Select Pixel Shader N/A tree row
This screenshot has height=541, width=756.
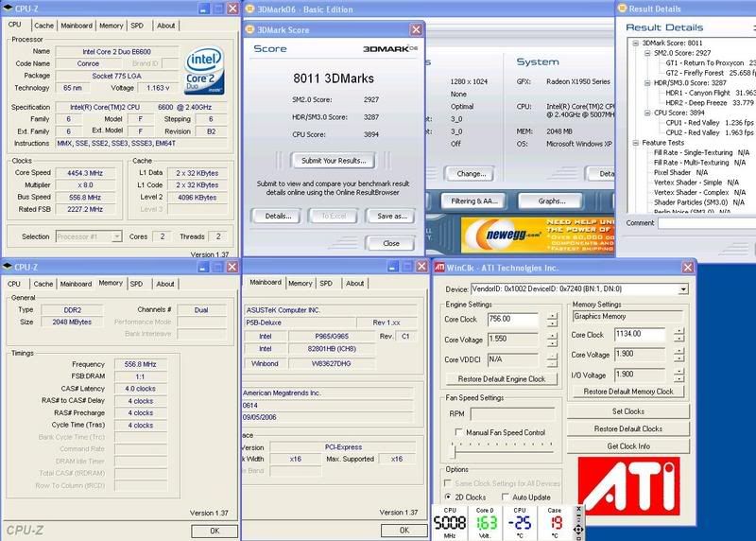pyautogui.click(x=680, y=172)
